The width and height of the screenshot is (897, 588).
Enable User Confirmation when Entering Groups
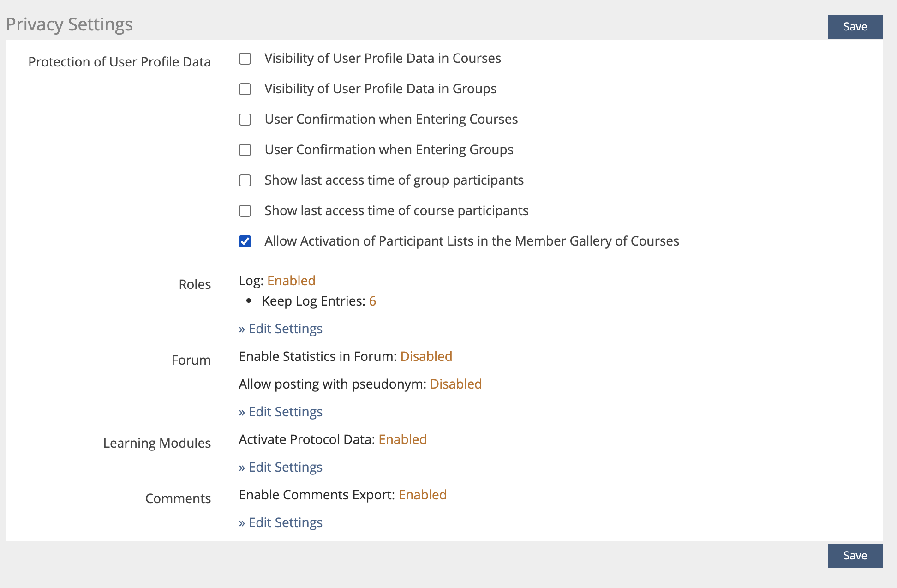(245, 150)
